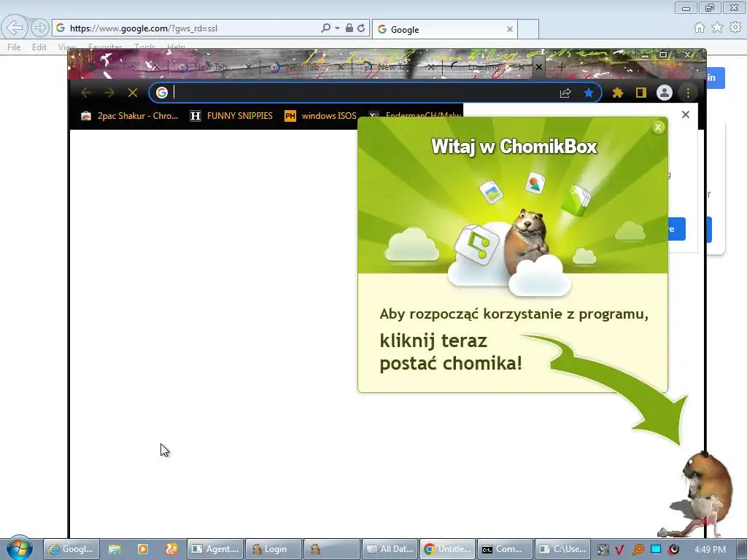Open the Chrome profile avatar

coord(664,93)
